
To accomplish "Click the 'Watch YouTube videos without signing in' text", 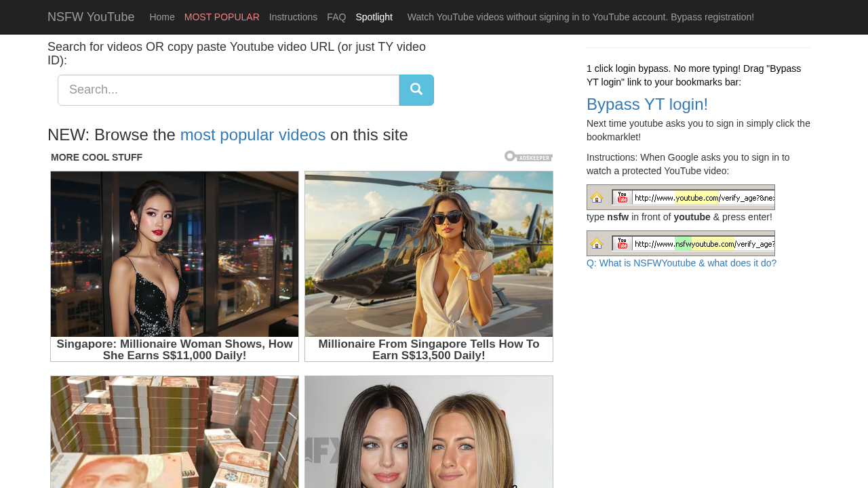I will coord(580,17).
